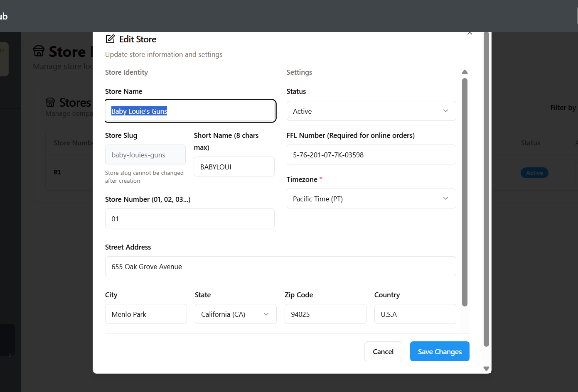The height and width of the screenshot is (392, 578).
Task: Click the outer dialog scrollbar thumb
Action: tap(486, 189)
